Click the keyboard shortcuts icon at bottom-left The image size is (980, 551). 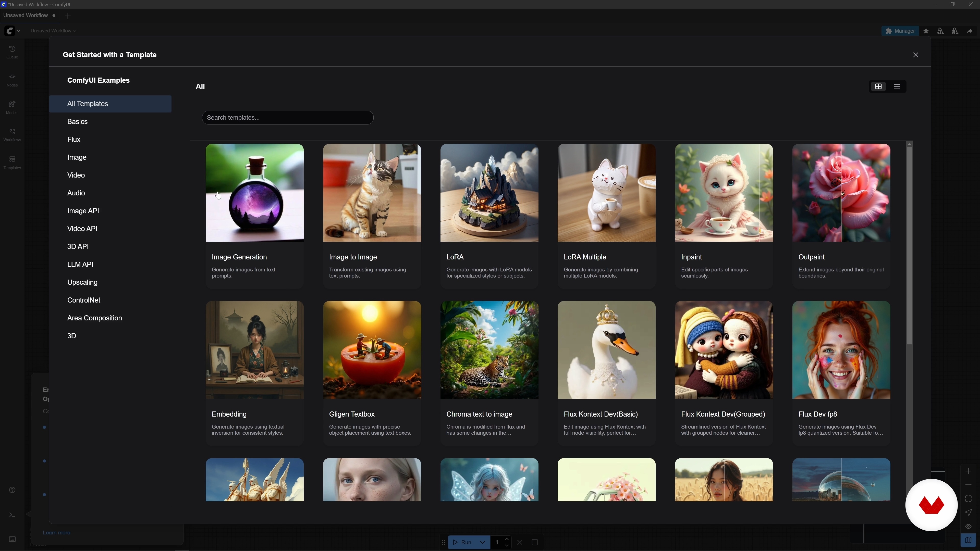tap(12, 539)
